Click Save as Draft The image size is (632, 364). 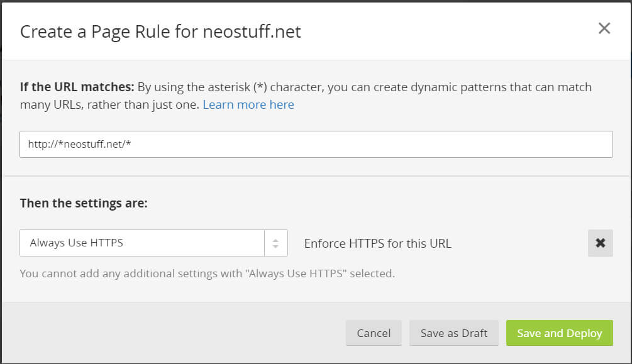pyautogui.click(x=454, y=333)
